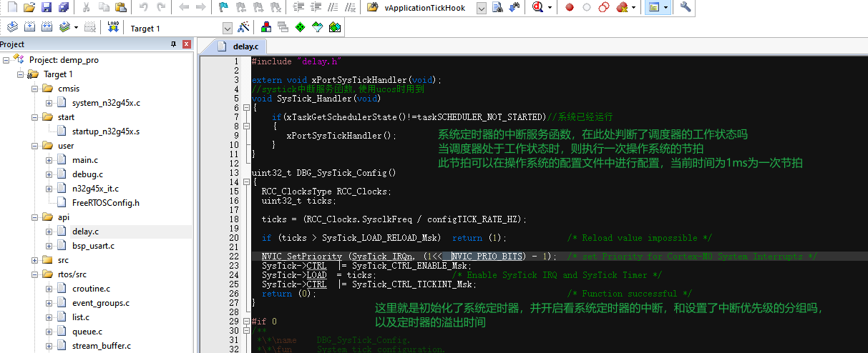This screenshot has height=353, width=868.
Task: Click the Rebuild all target files icon
Action: [x=47, y=28]
